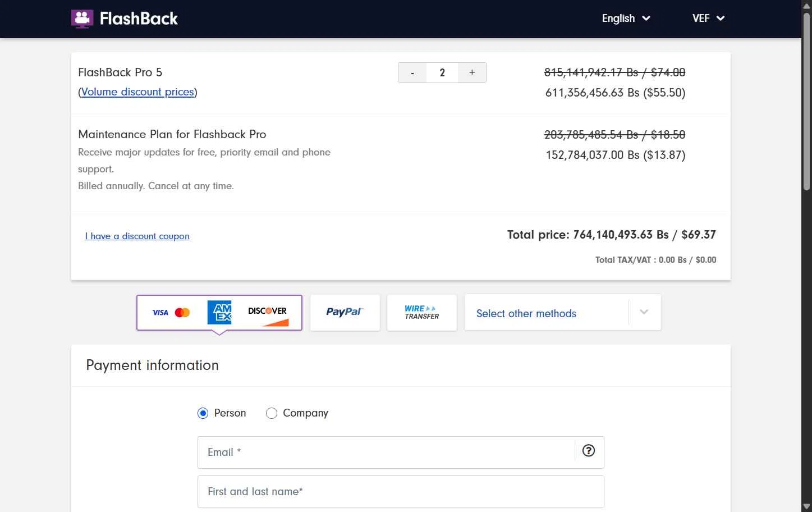Click the I have a discount coupon link
This screenshot has width=812, height=512.
(x=137, y=236)
